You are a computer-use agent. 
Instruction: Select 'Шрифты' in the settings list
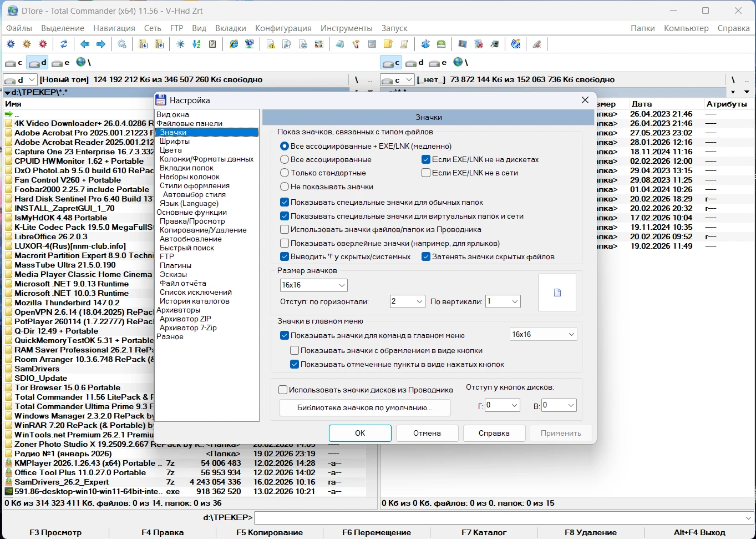pos(175,142)
